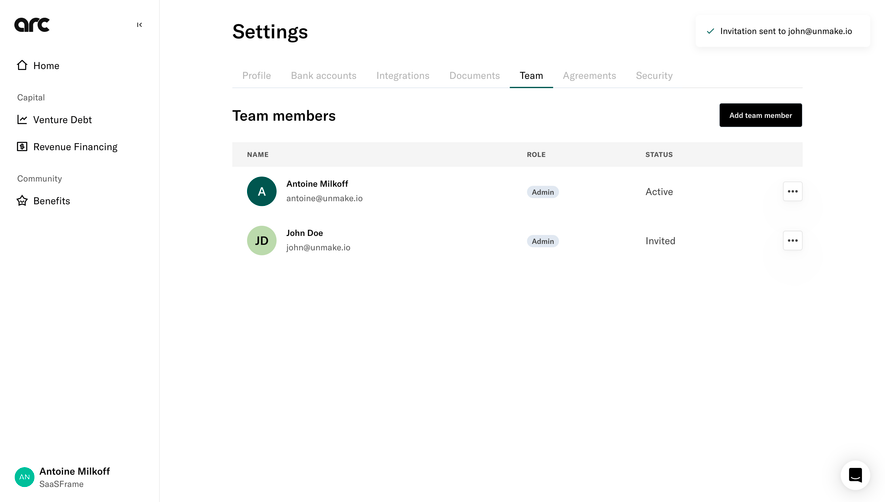
Task: Click the Revenue Financing dollar icon
Action: (22, 146)
